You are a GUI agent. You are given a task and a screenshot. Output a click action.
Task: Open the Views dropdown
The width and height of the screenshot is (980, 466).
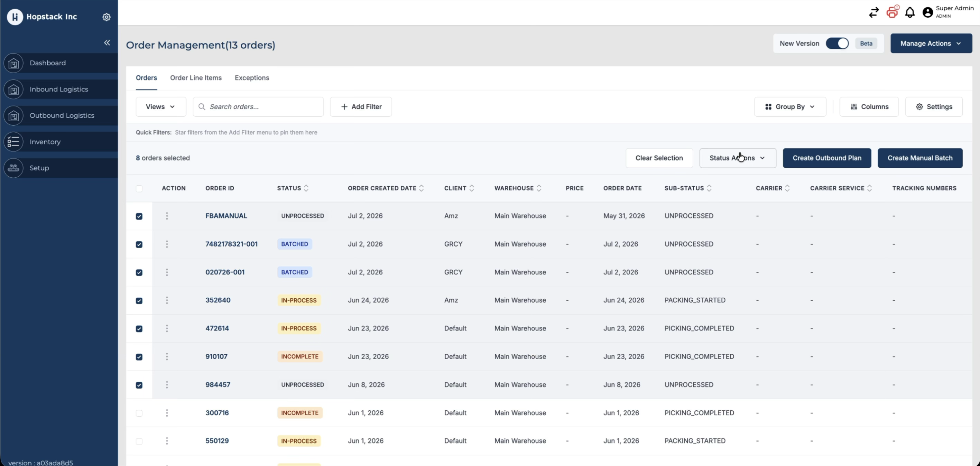point(161,107)
